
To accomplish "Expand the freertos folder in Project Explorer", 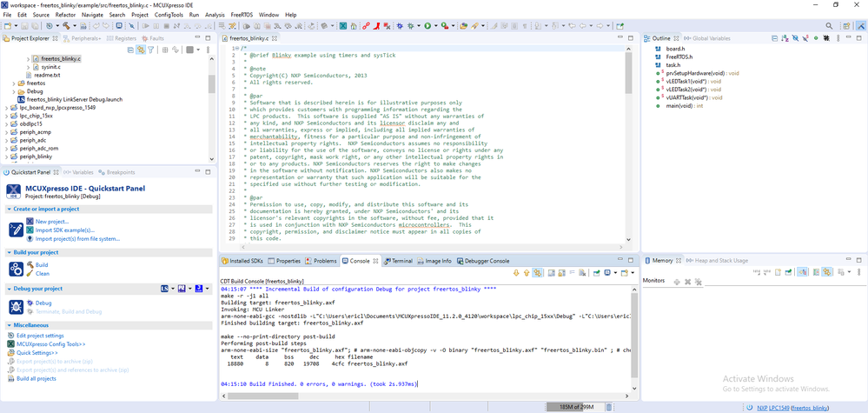I will coord(13,83).
